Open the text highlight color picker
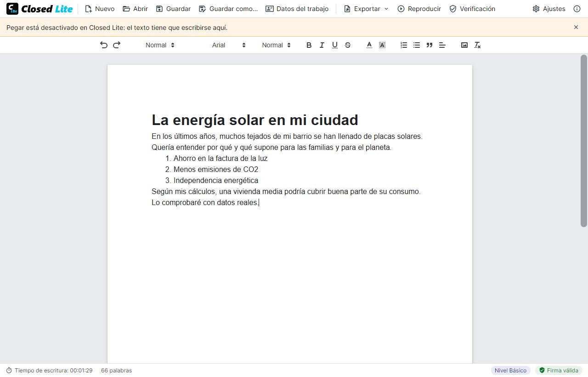The height and width of the screenshot is (377, 588). click(382, 45)
